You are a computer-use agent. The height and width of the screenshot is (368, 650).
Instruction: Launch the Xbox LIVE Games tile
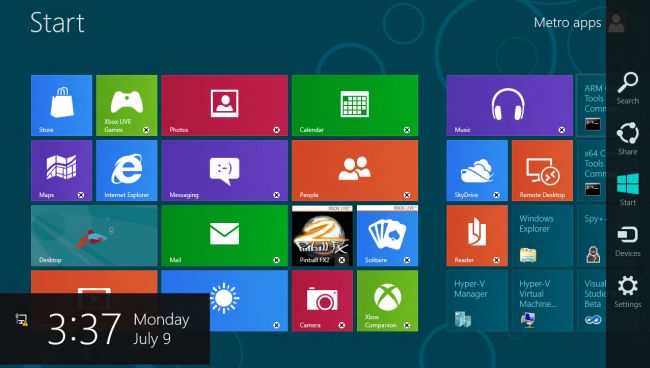tap(126, 105)
